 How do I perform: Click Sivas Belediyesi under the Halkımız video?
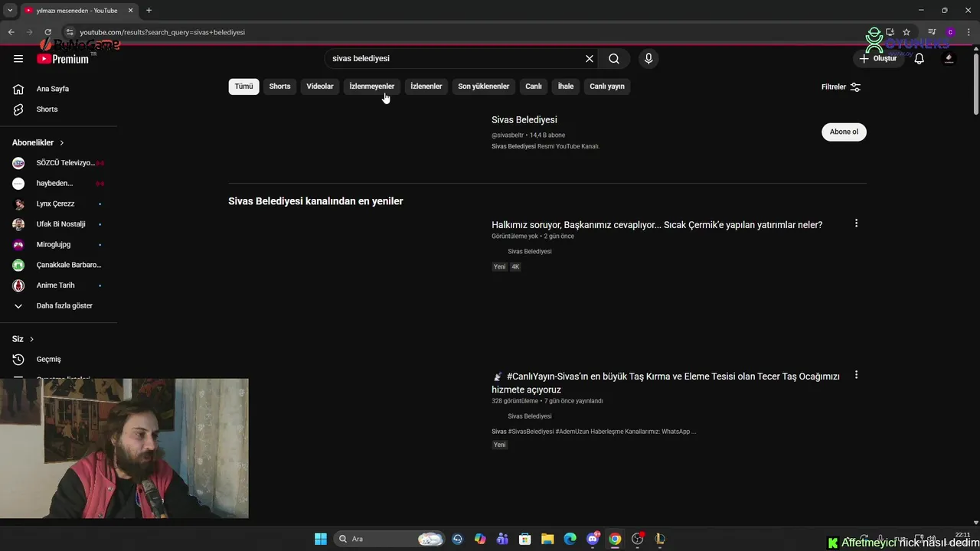pos(530,252)
